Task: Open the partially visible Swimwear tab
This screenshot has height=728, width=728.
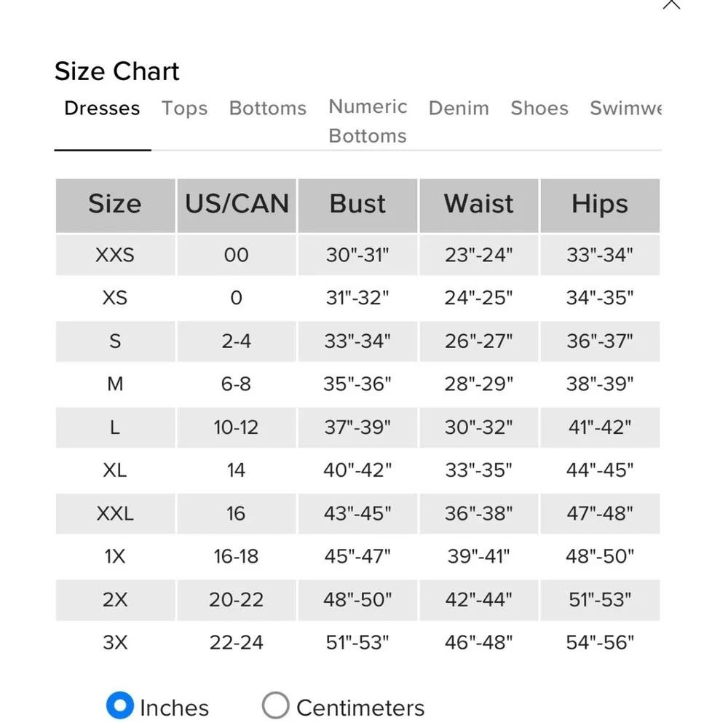Action: 625,108
